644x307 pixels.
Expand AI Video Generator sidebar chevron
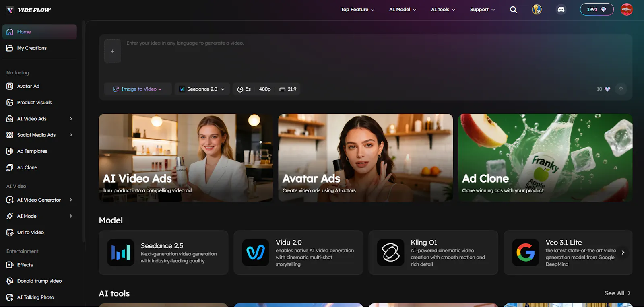point(71,200)
